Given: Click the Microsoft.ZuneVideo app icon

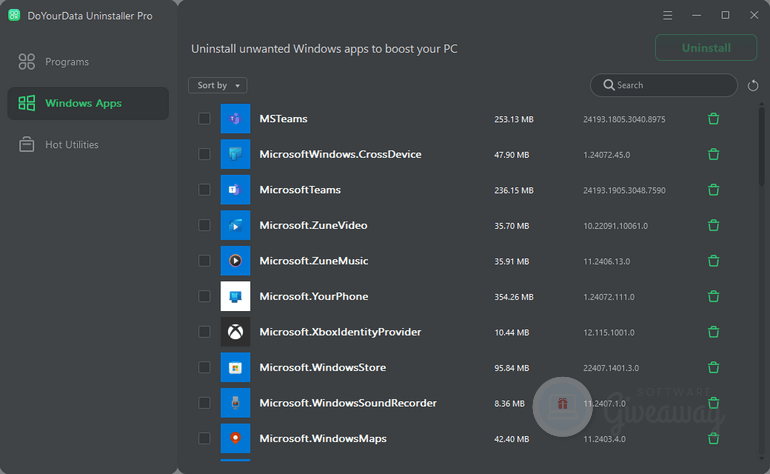Looking at the screenshot, I should tap(235, 225).
